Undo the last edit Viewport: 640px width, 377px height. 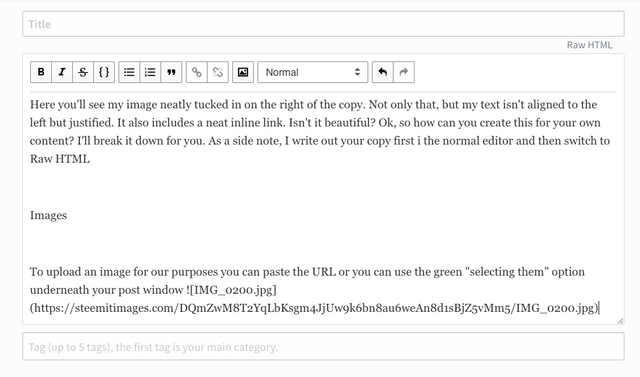pyautogui.click(x=382, y=72)
